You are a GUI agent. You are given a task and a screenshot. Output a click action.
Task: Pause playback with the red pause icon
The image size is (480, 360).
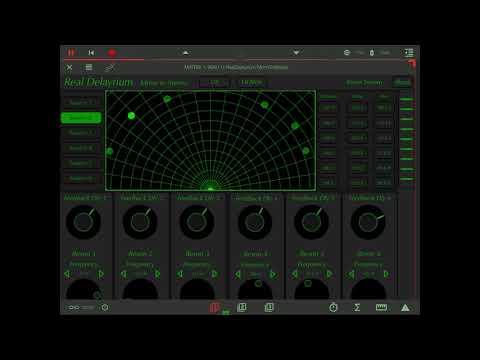[x=71, y=52]
